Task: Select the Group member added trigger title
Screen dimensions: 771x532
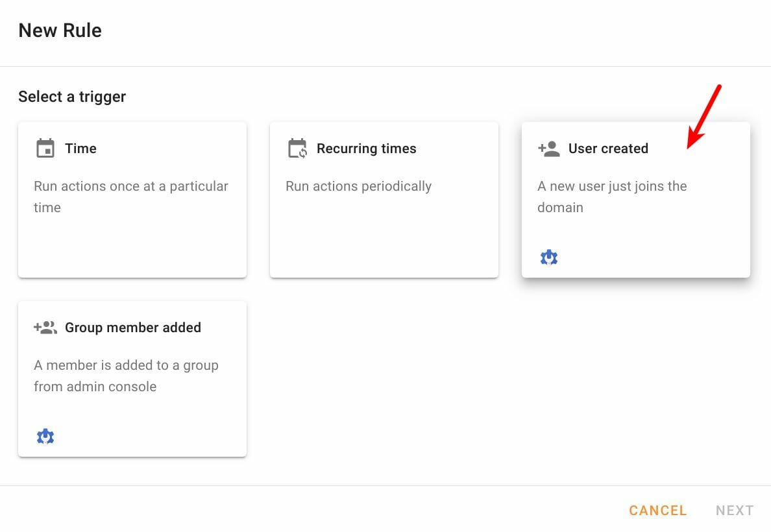Action: [133, 328]
